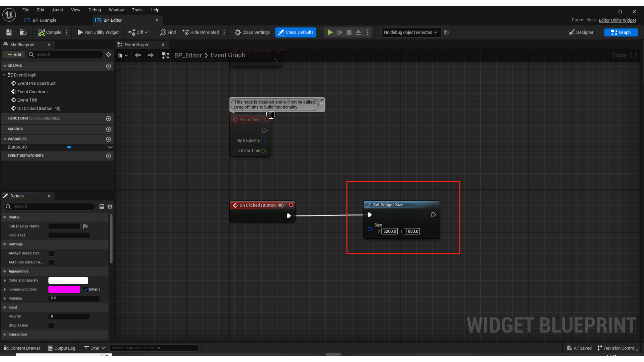This screenshot has height=362, width=644.
Task: Navigate back in graph history
Action: click(x=138, y=55)
